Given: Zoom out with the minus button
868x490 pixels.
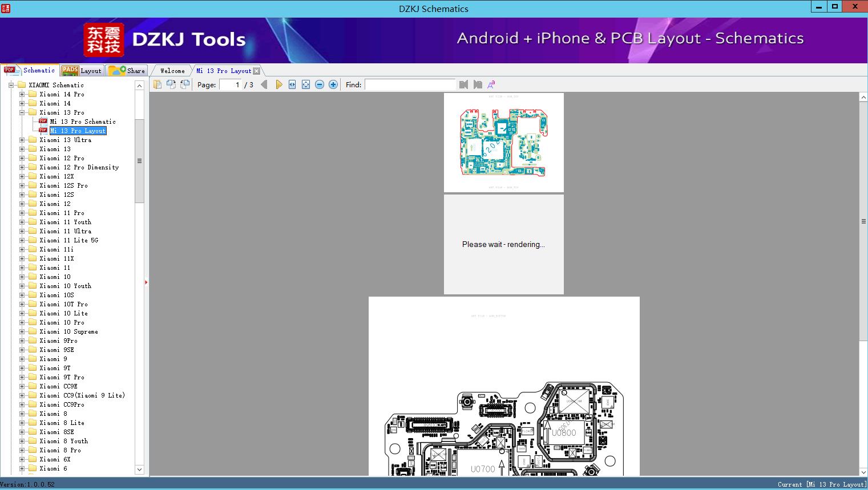Looking at the screenshot, I should pos(320,84).
